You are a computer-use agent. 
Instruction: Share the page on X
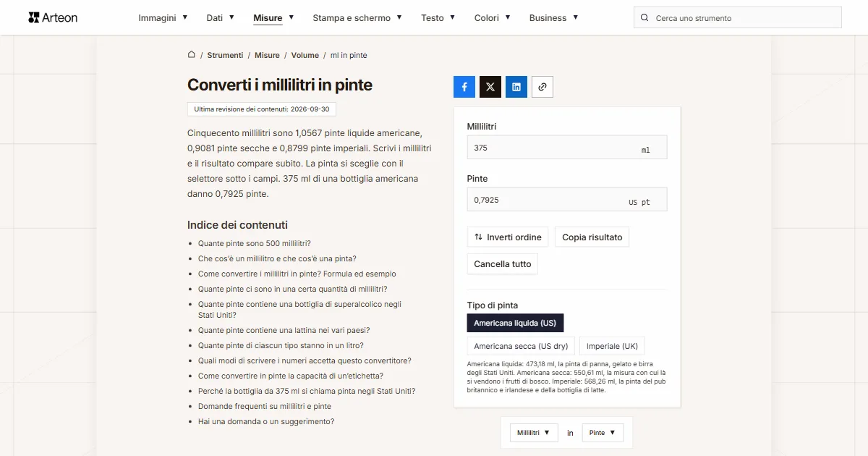(x=490, y=87)
